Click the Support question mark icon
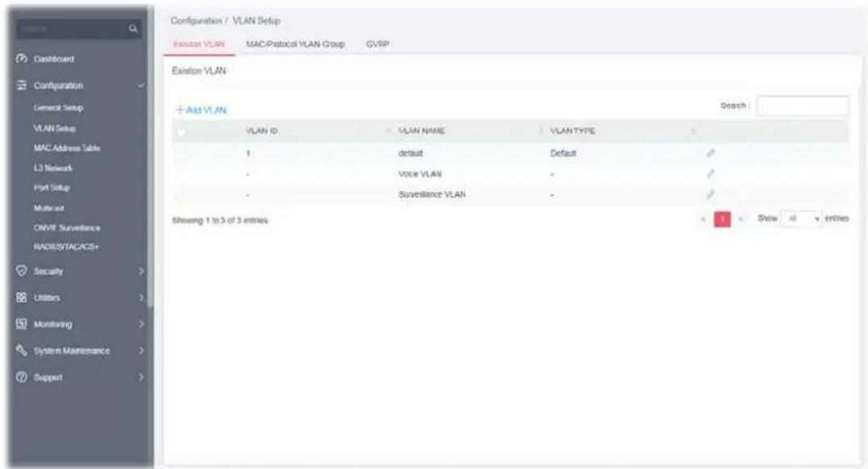The width and height of the screenshot is (868, 469). click(22, 377)
